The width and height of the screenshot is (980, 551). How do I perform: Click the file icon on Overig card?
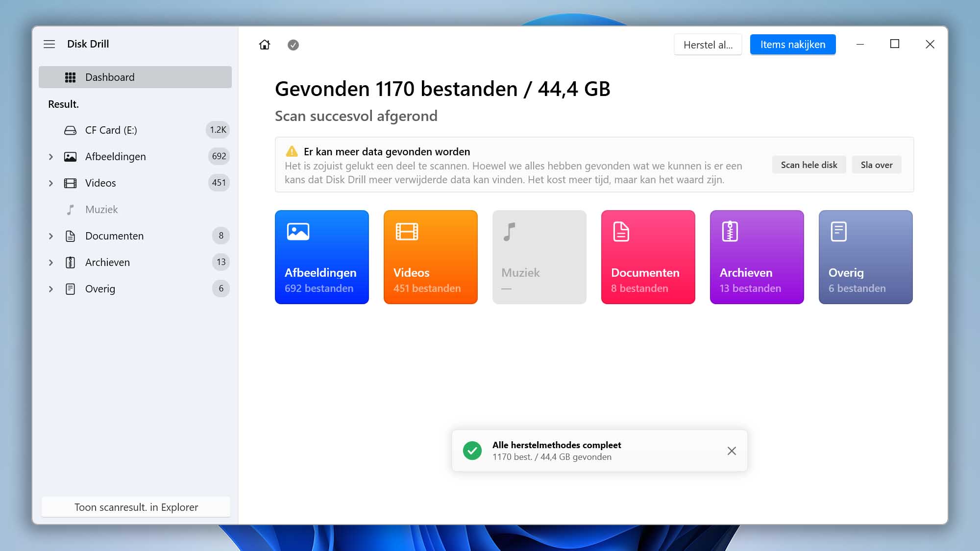838,231
